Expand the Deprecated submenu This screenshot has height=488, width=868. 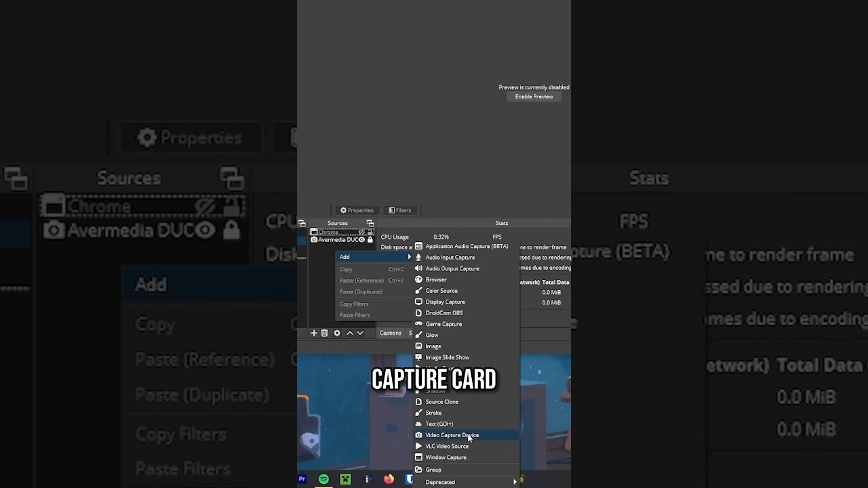tap(467, 482)
